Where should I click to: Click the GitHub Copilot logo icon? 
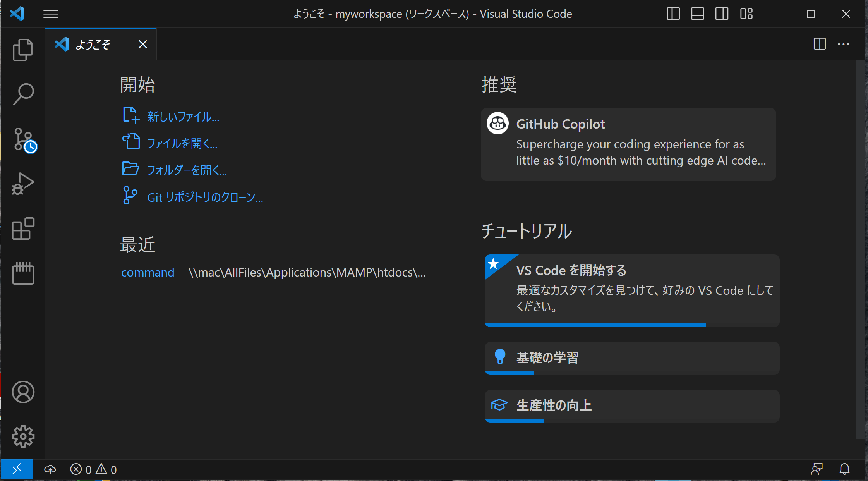497,123
